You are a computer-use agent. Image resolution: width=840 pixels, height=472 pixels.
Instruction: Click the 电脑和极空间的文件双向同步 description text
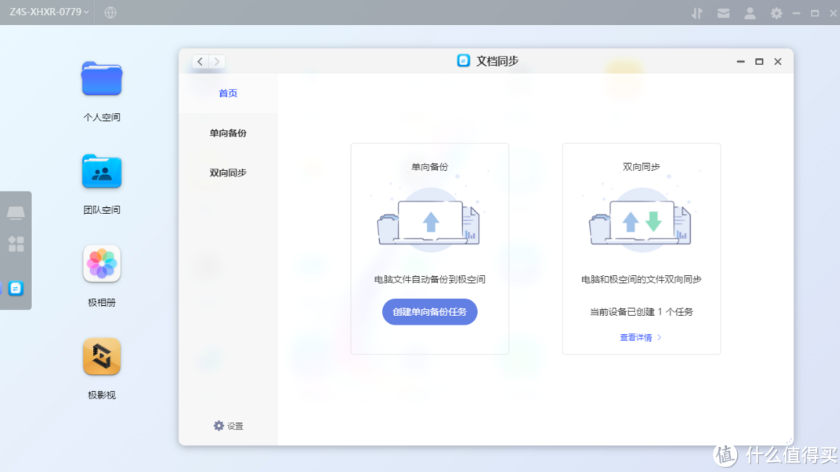point(641,279)
